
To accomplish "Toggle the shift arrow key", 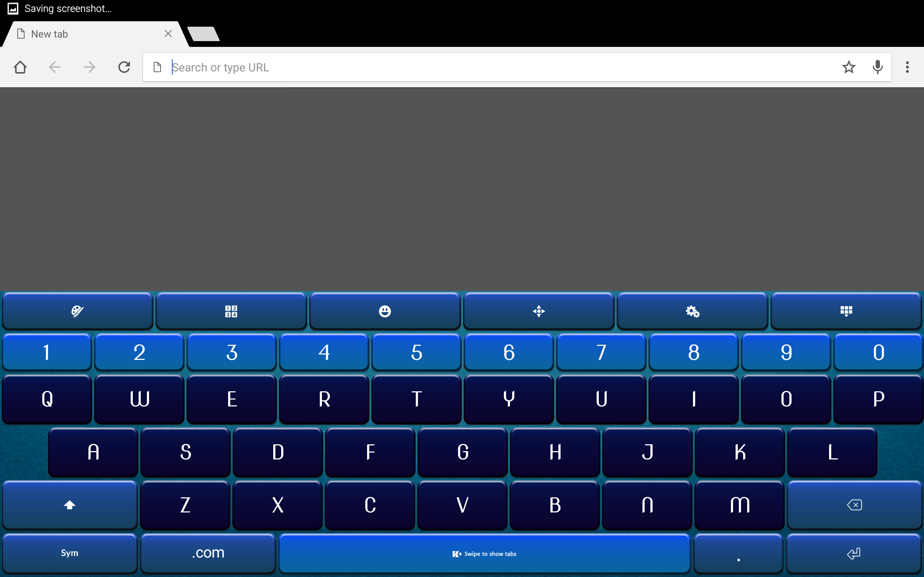I will (70, 505).
